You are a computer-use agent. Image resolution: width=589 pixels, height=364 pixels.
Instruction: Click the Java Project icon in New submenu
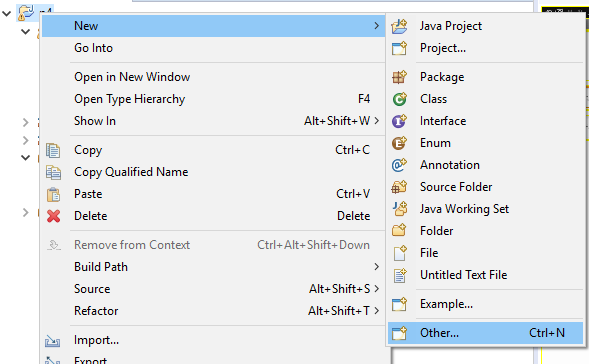399,26
